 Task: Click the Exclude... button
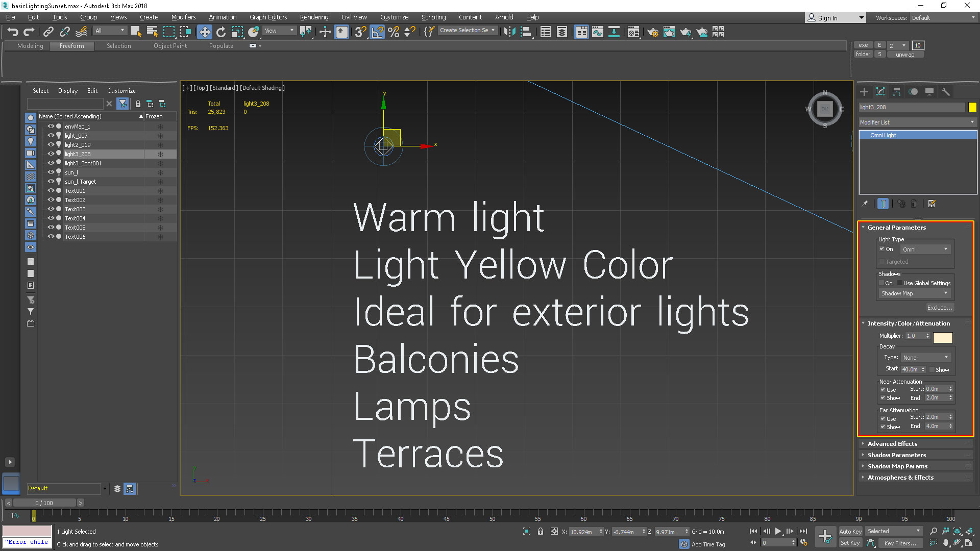[939, 308]
